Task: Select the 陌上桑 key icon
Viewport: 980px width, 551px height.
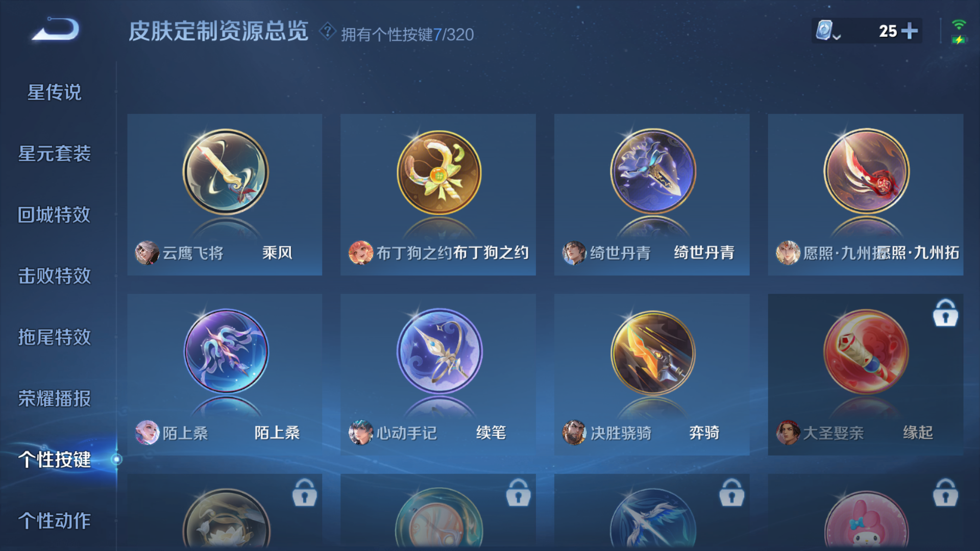Action: [226, 351]
